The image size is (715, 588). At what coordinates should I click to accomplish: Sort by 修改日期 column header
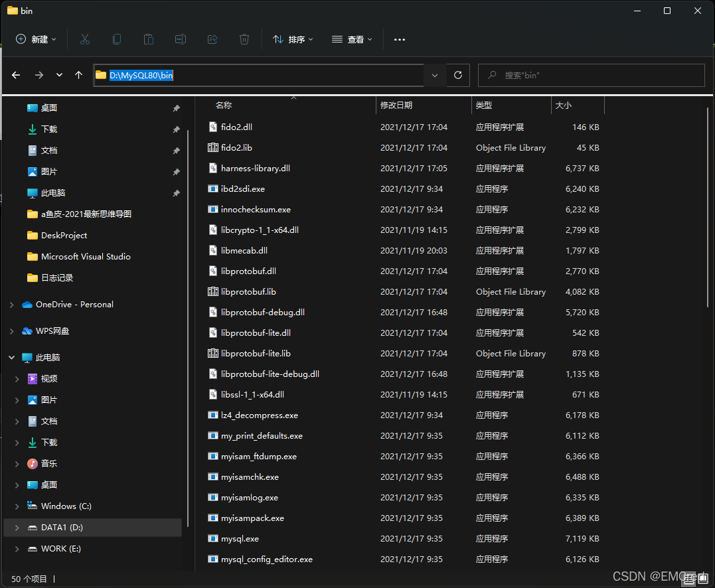tap(396, 106)
